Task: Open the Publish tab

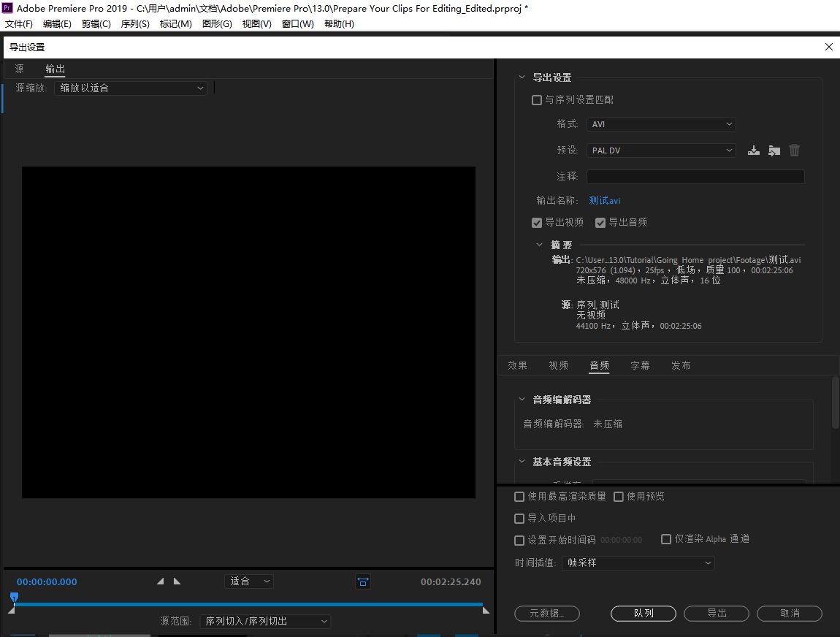Action: [x=681, y=365]
